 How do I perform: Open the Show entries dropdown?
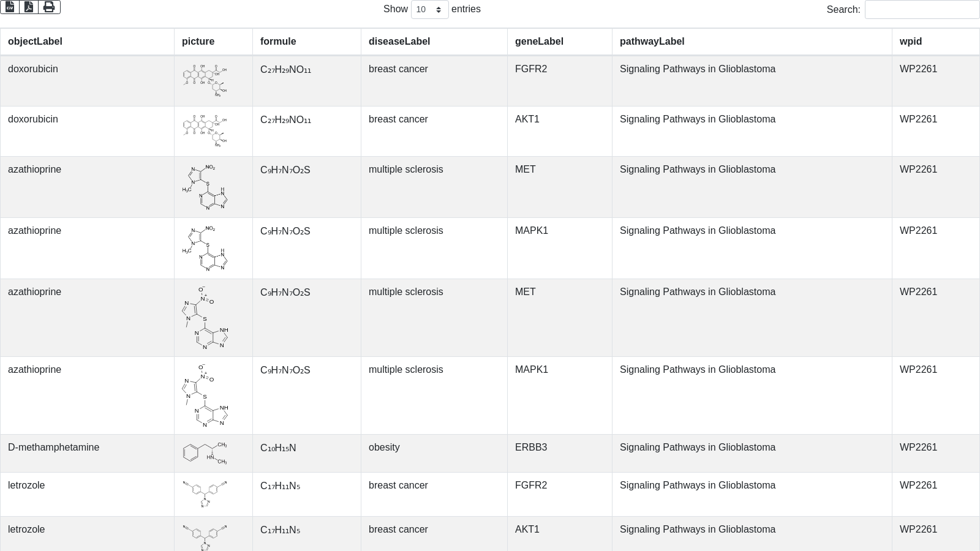tap(429, 10)
